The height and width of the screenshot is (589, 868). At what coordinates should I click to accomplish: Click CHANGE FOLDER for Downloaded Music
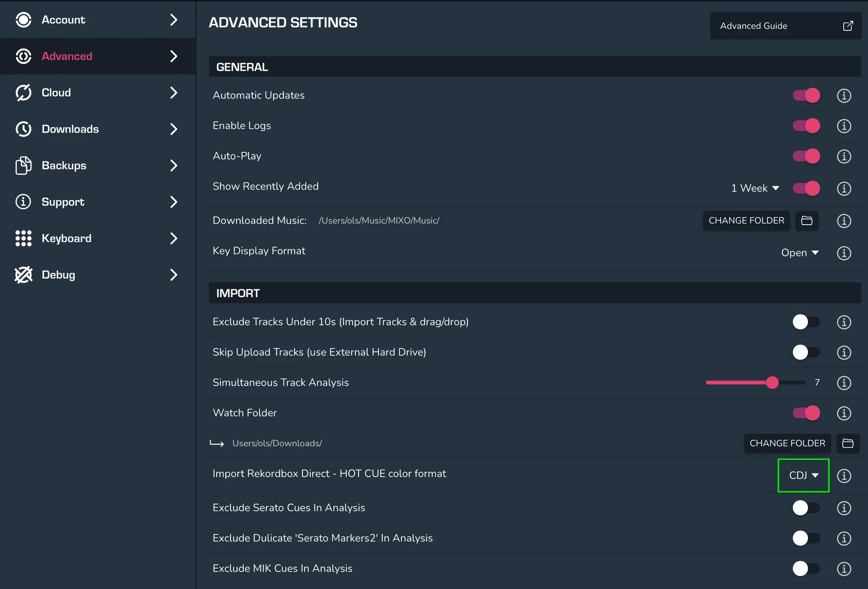pos(746,221)
